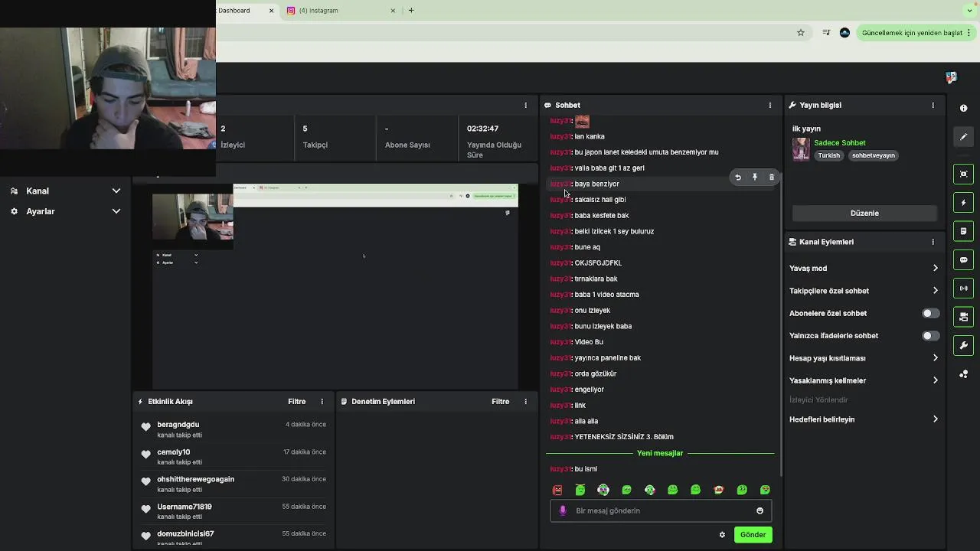Click the purple microphone icon in message box
980x551 pixels.
pyautogui.click(x=563, y=510)
